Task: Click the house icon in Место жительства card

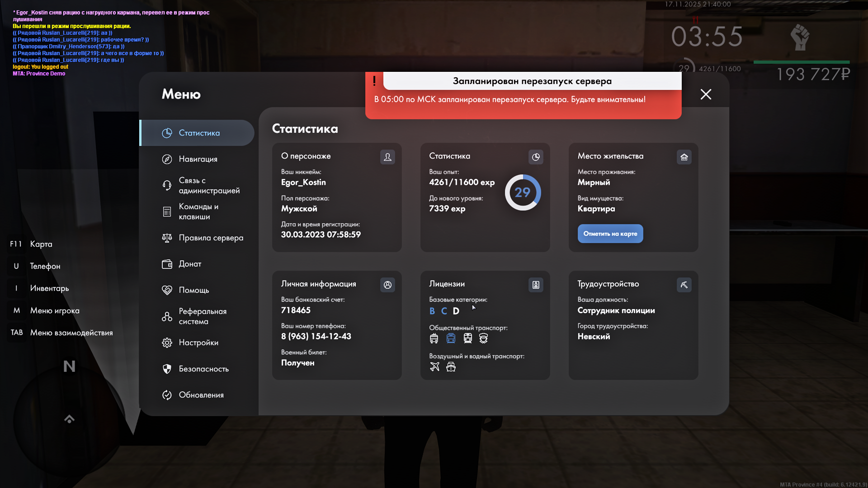Action: point(684,157)
